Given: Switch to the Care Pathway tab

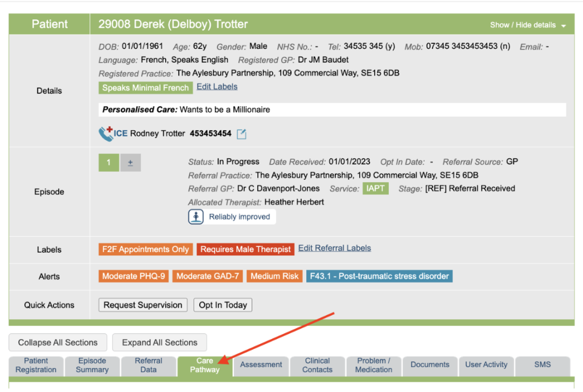Looking at the screenshot, I should [x=204, y=365].
